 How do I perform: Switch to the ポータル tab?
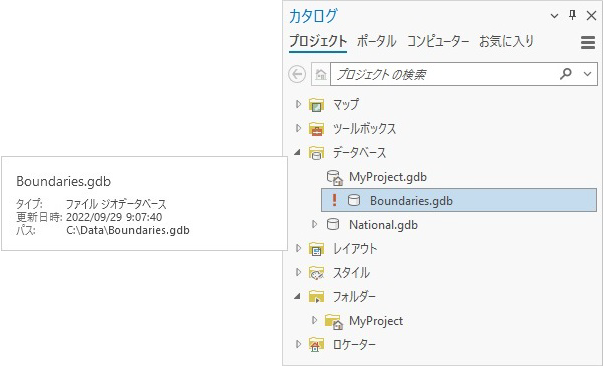[x=376, y=41]
